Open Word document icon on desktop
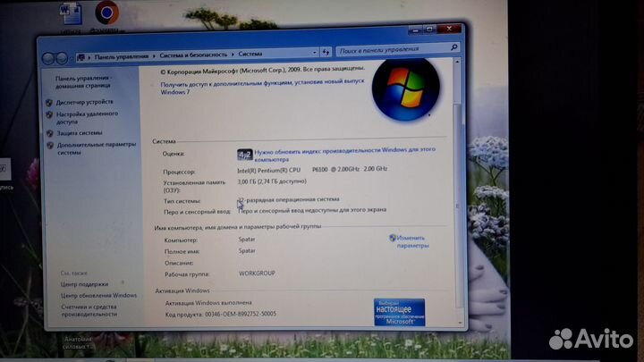 (71, 13)
